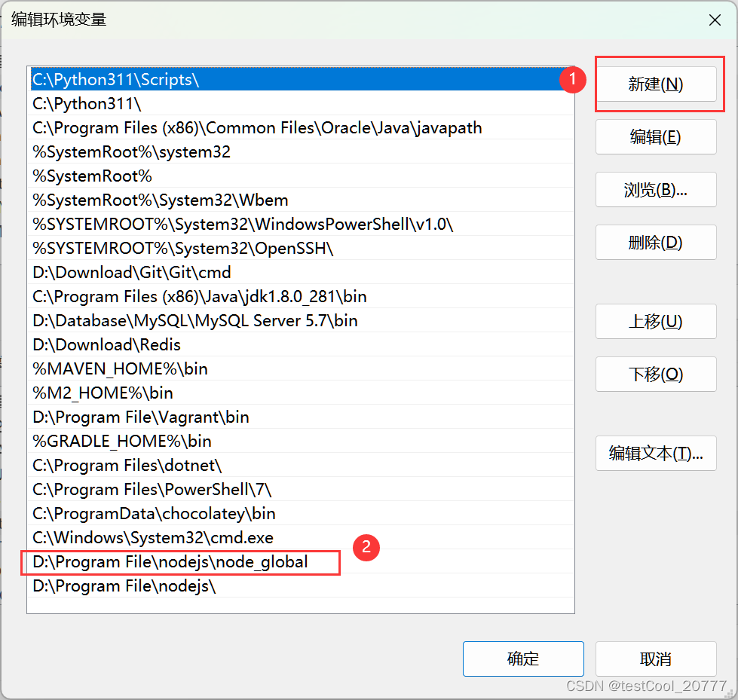738x700 pixels.
Task: Click 上移(U) to move entry up
Action: coord(655,321)
